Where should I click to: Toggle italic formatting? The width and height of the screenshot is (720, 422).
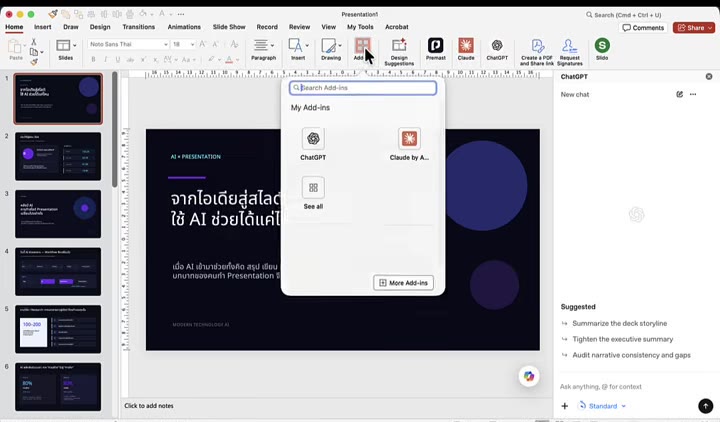(106, 59)
